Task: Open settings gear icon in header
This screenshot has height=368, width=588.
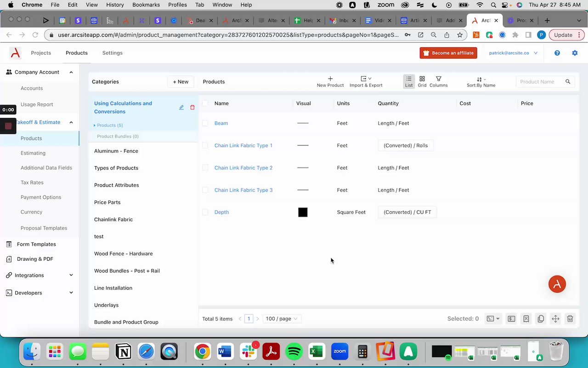Action: pyautogui.click(x=575, y=53)
